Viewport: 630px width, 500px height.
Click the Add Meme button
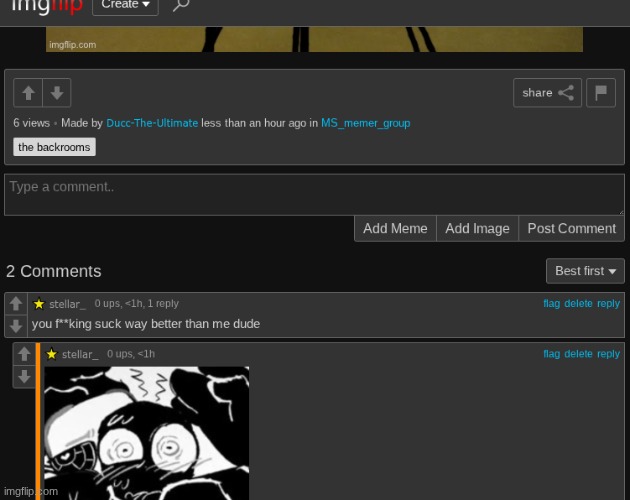pyautogui.click(x=395, y=228)
